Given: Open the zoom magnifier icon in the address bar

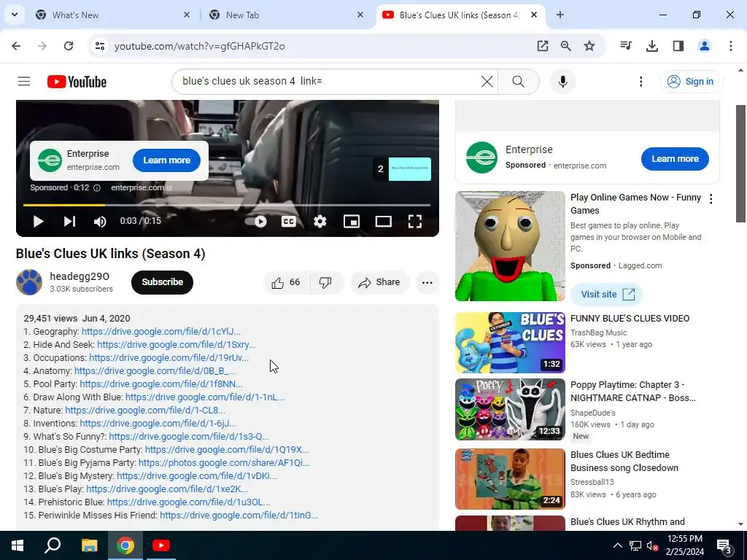Looking at the screenshot, I should [566, 46].
